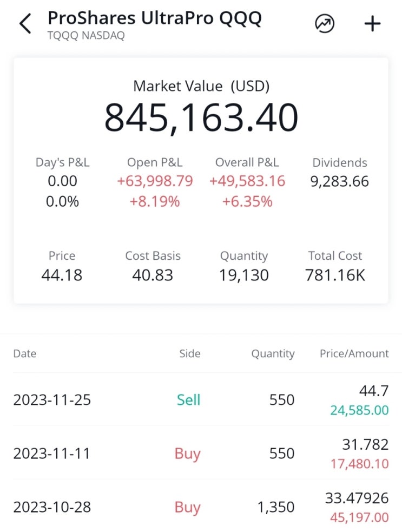Open the 2023-11-11 Buy transaction row
This screenshot has height=532, width=402.
point(201,453)
